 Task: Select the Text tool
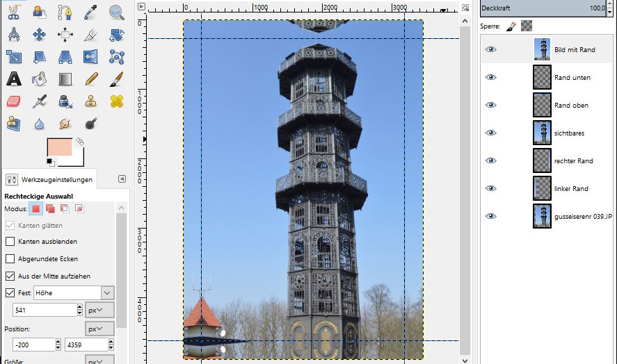coord(13,78)
